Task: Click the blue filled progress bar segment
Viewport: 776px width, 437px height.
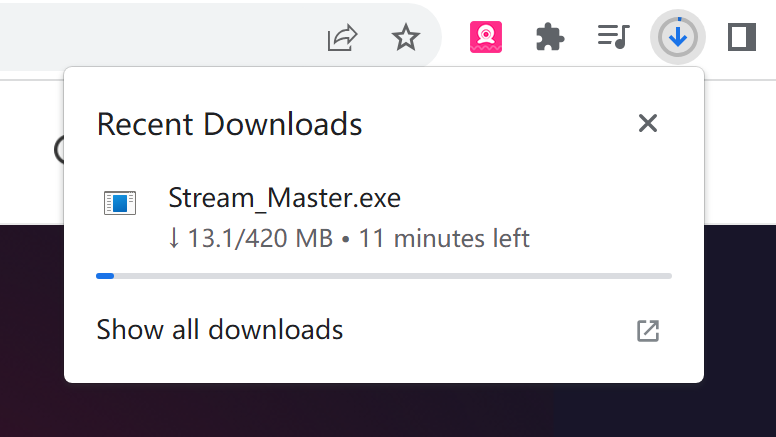Action: pos(105,276)
